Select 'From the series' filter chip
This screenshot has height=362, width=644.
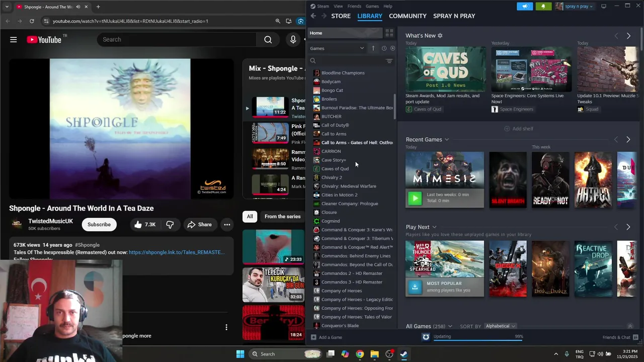coord(282,217)
